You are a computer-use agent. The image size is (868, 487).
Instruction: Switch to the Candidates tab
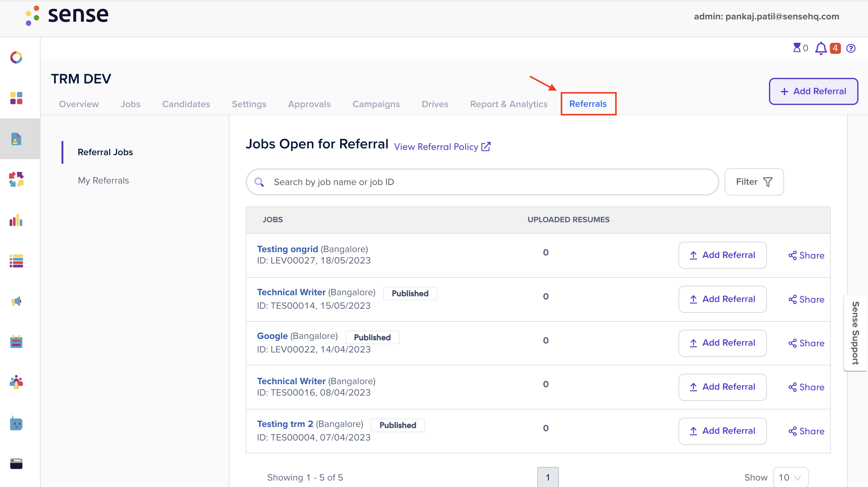tap(186, 104)
